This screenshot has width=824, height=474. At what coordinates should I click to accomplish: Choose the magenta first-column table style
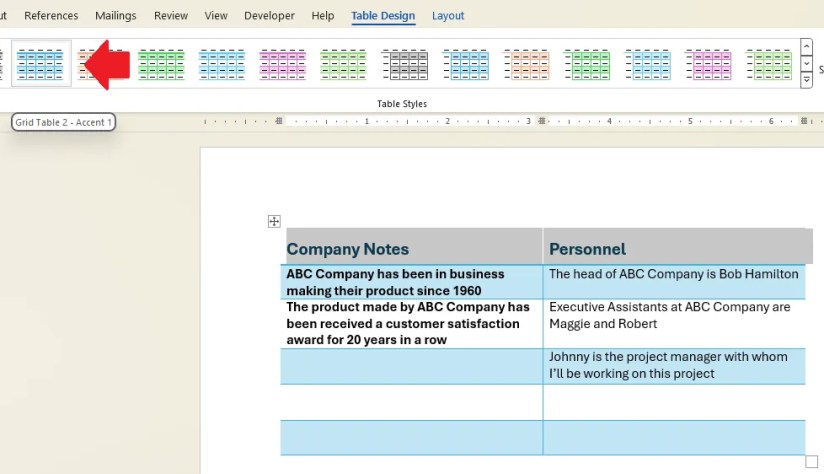(708, 64)
